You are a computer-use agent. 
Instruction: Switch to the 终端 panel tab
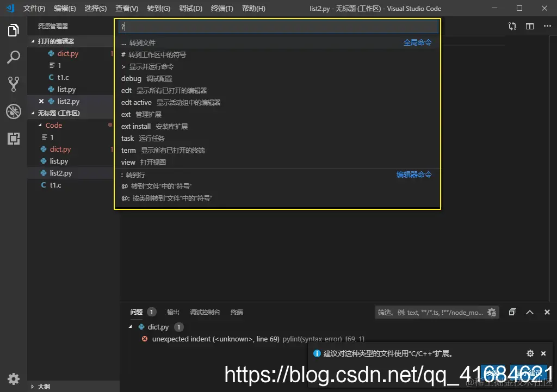237,312
